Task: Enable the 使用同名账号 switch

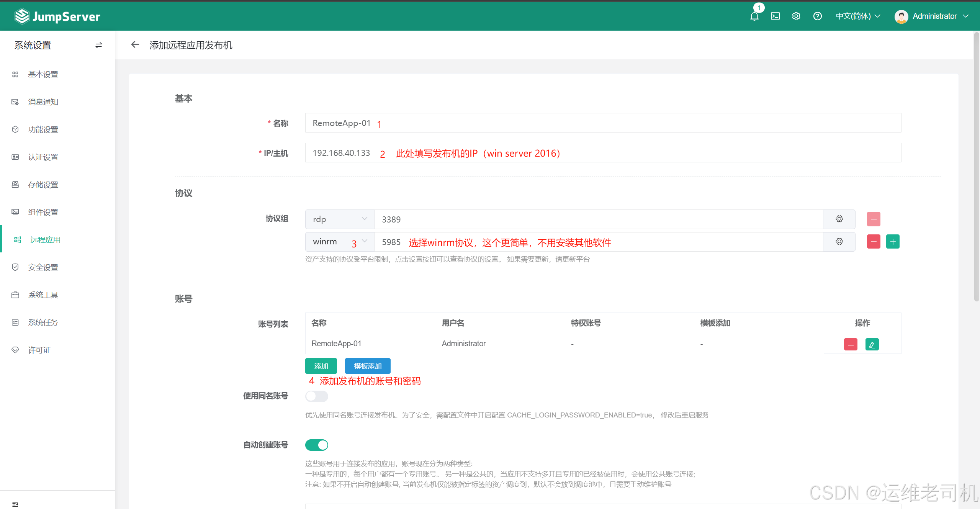Action: click(x=316, y=396)
